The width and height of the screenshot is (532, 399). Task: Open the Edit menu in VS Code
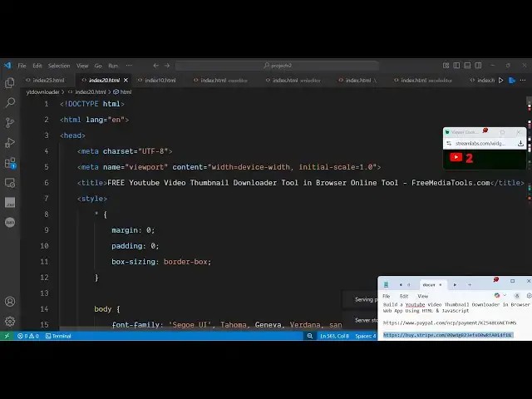click(x=37, y=66)
